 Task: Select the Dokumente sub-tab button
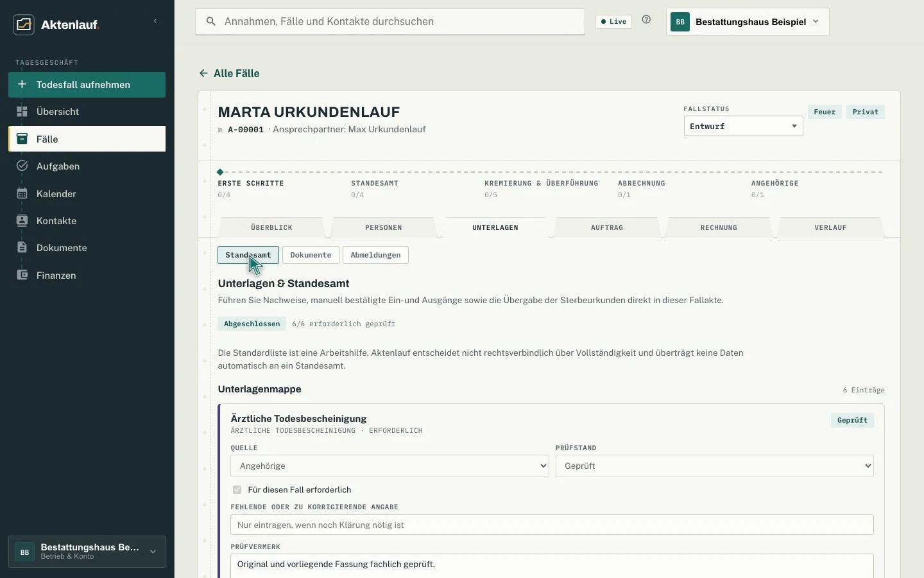click(311, 255)
